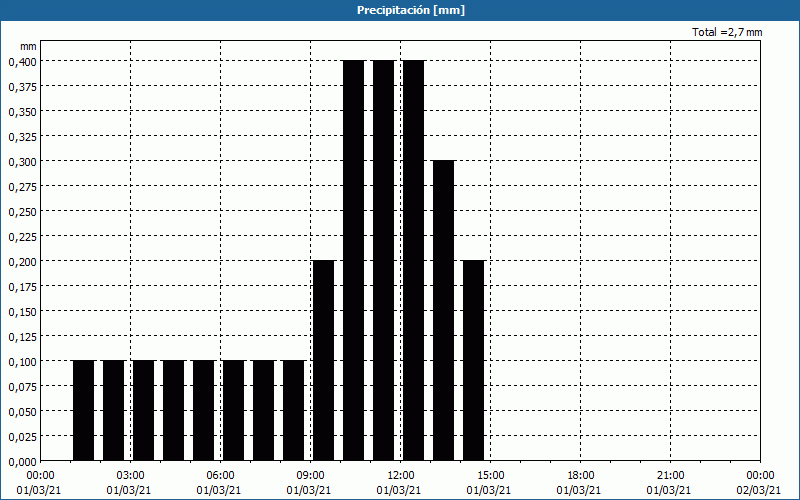Select the 0,000 y-axis label
This screenshot has height=500, width=800.
[x=23, y=461]
